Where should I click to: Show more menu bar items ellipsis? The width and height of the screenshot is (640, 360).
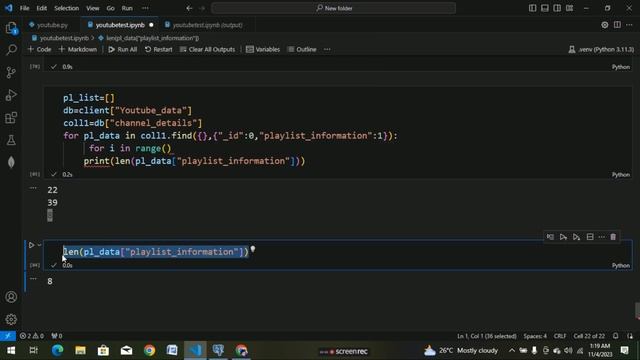(145, 8)
